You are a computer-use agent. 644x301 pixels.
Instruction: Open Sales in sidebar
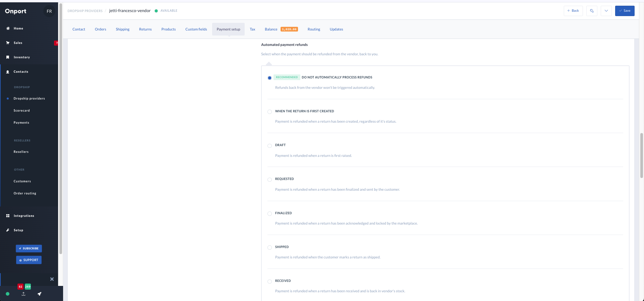click(x=18, y=43)
